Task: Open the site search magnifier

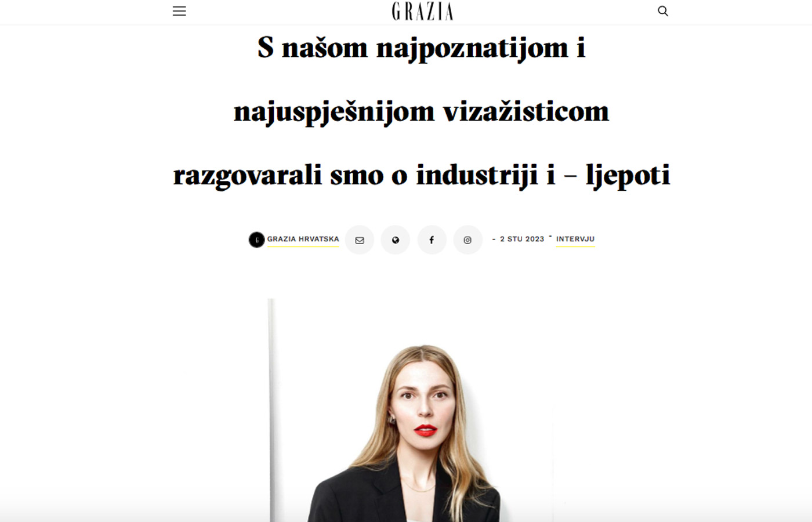Action: 663,11
